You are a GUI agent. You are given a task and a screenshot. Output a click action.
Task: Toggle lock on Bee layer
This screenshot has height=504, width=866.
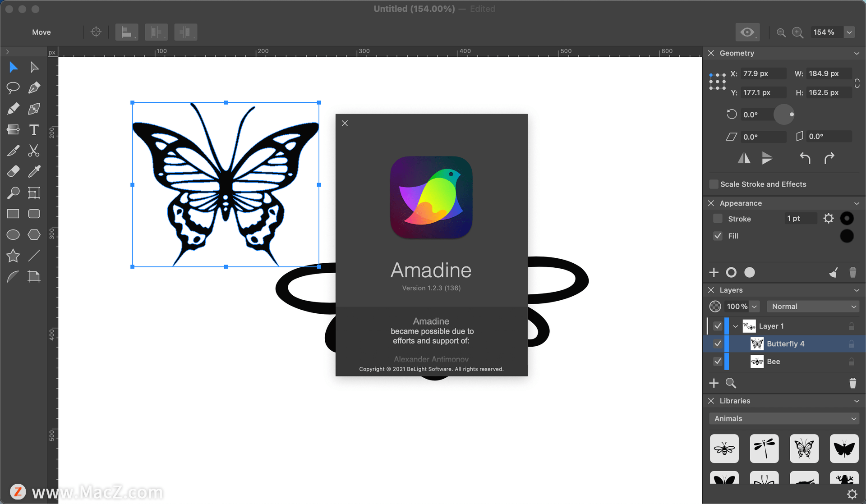pos(852,362)
